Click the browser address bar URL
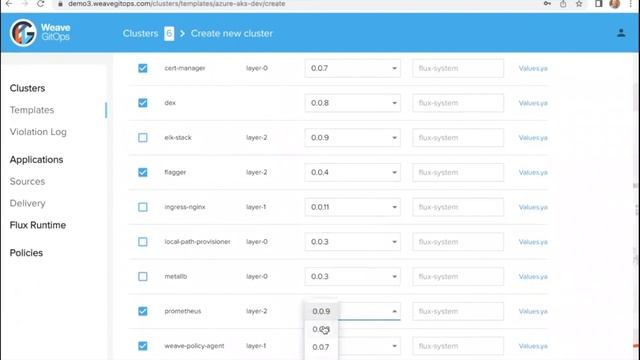The height and width of the screenshot is (360, 640). pos(177,4)
